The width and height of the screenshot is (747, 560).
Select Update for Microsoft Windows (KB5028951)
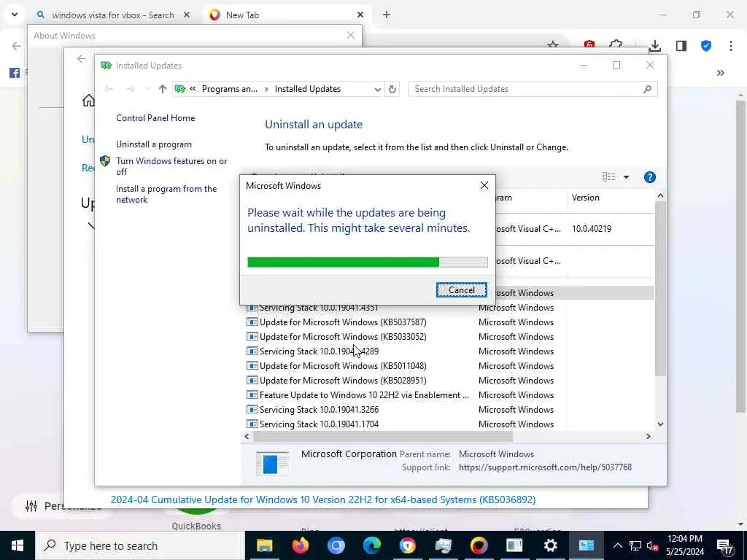449,381
